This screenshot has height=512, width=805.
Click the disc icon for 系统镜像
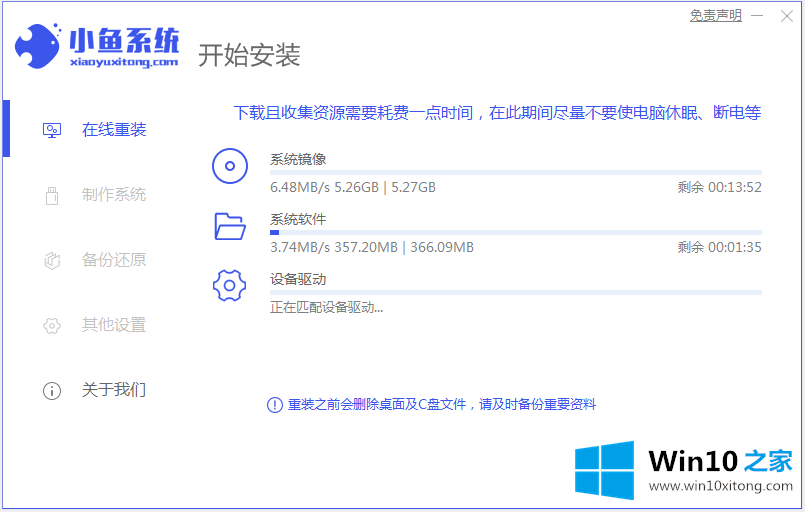click(230, 166)
